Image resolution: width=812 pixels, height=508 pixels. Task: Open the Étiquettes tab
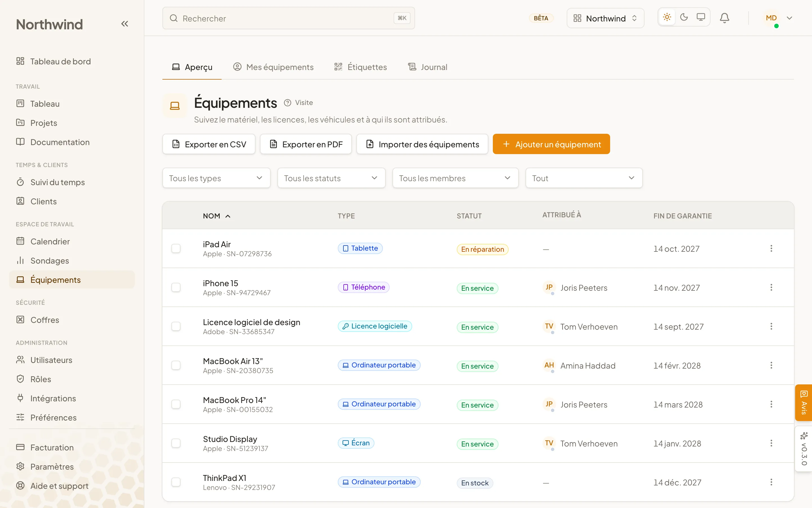360,67
